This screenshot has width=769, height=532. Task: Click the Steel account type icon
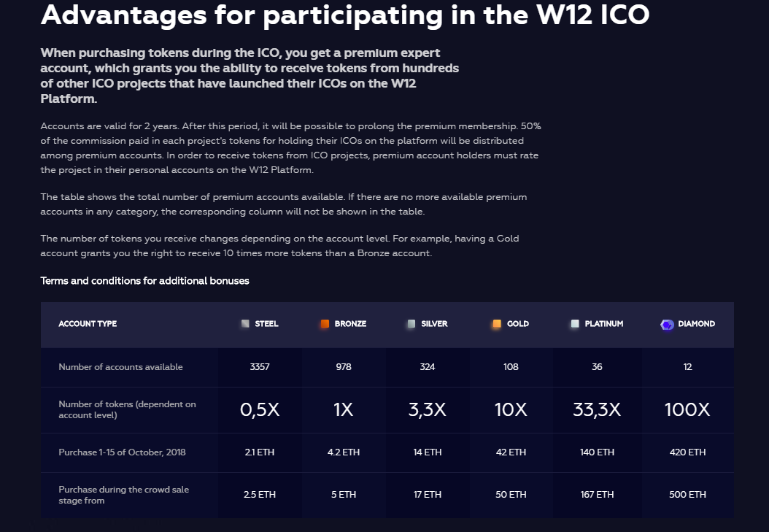click(x=245, y=323)
